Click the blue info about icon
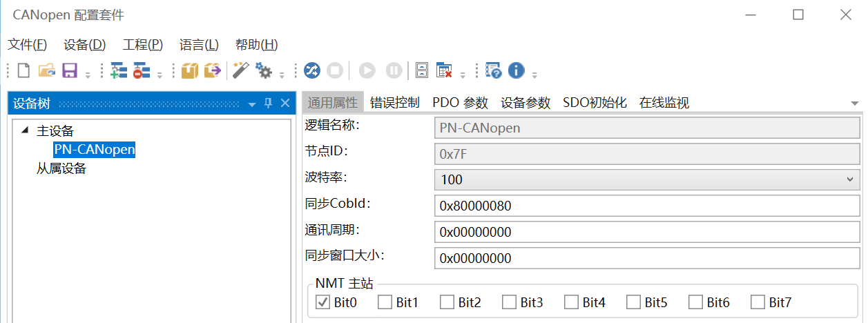The height and width of the screenshot is (323, 868). (516, 70)
